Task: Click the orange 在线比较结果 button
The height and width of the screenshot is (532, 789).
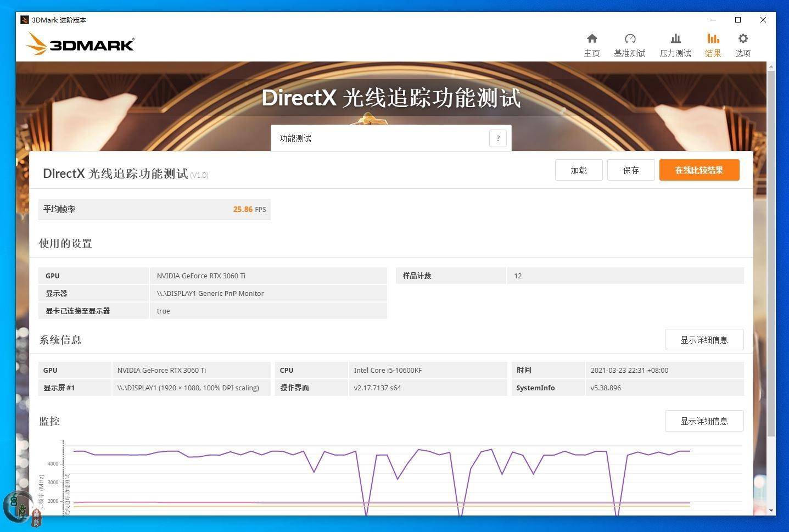Action: click(700, 170)
